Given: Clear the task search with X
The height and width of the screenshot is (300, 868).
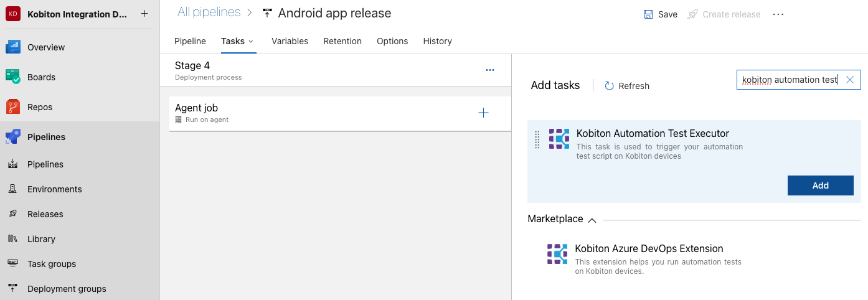Looking at the screenshot, I should coord(850,80).
